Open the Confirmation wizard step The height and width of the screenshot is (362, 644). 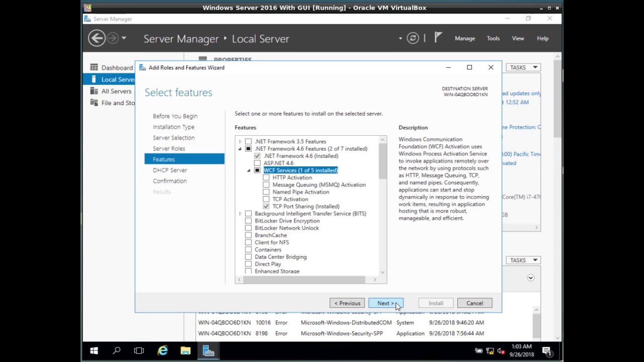click(170, 181)
